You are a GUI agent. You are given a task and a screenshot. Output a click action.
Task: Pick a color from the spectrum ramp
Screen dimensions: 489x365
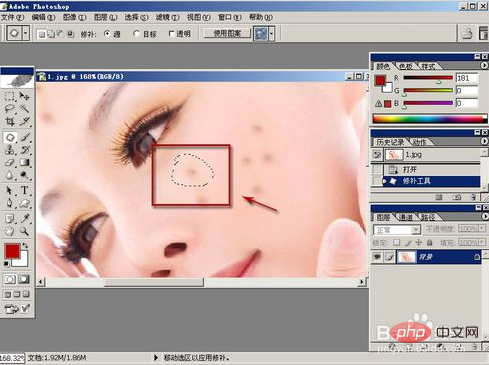(429, 119)
